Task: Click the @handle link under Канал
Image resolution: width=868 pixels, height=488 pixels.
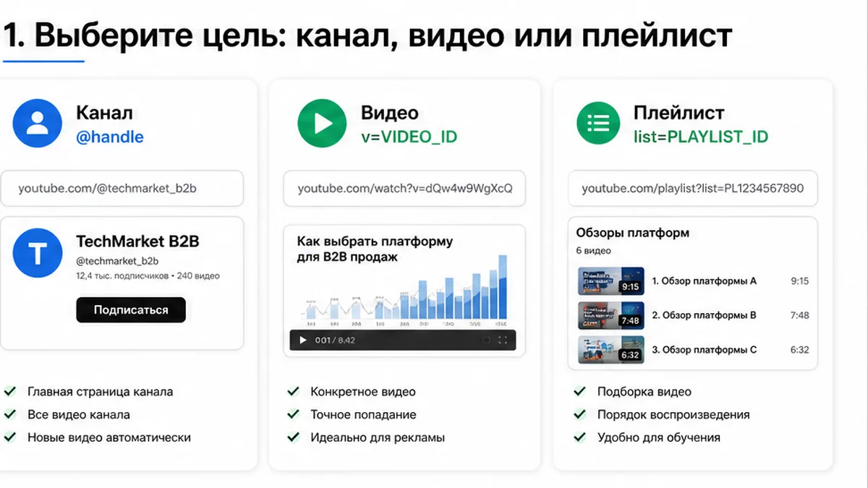Action: [x=110, y=137]
